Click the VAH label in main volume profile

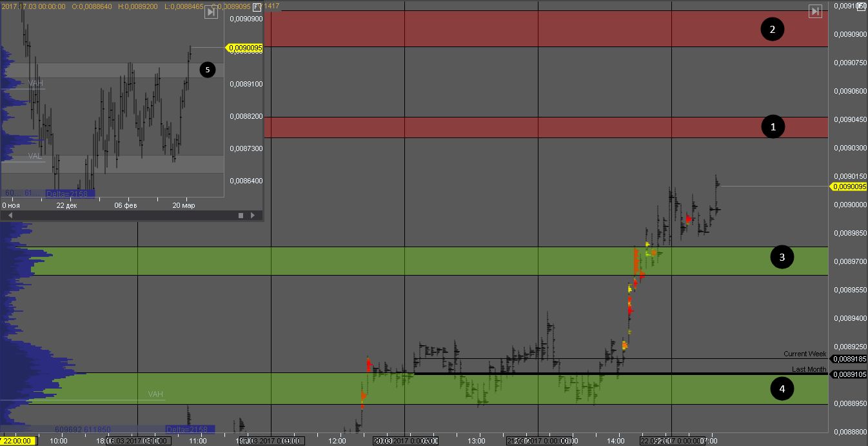tap(155, 394)
